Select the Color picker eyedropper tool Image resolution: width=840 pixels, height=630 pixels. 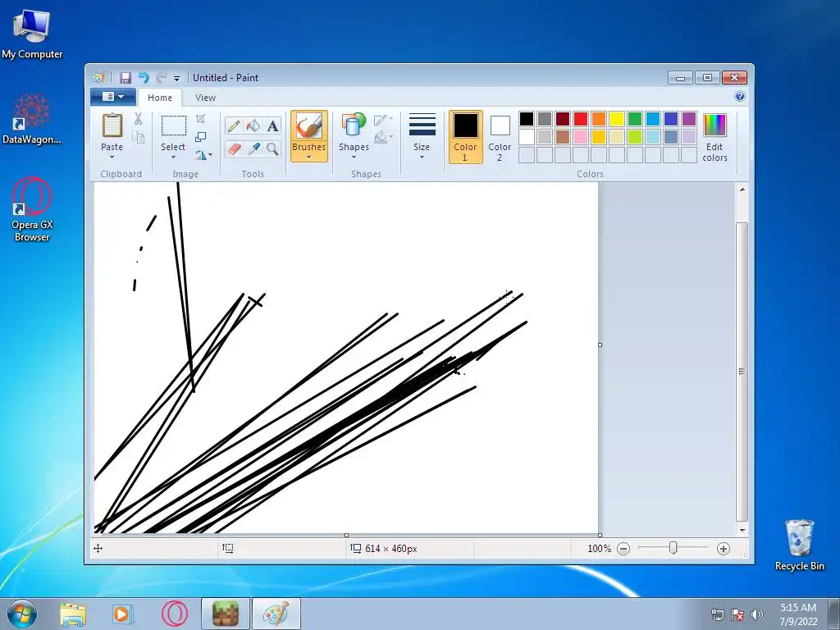tap(253, 148)
